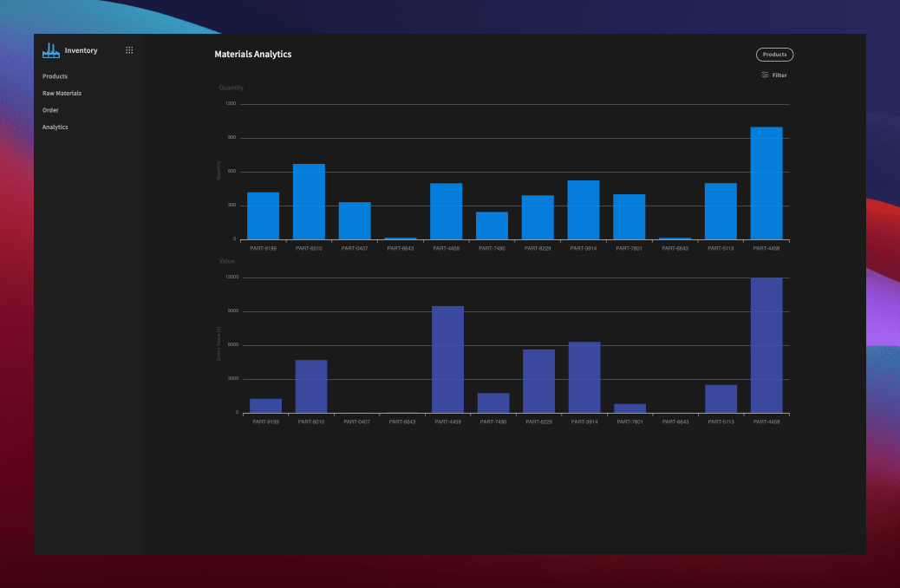Image resolution: width=900 pixels, height=588 pixels.
Task: Click the PART-8229 quantity bar
Action: (538, 217)
